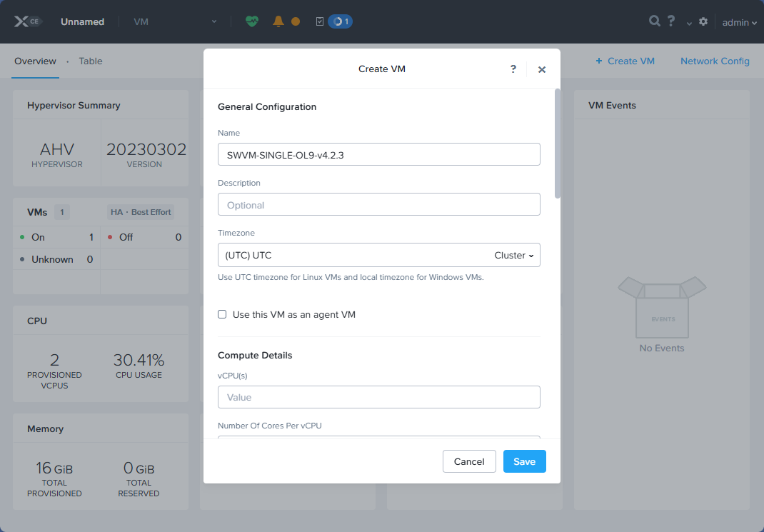Click the help question mark in the navbar
Image resolution: width=764 pixels, height=532 pixels.
coord(670,21)
